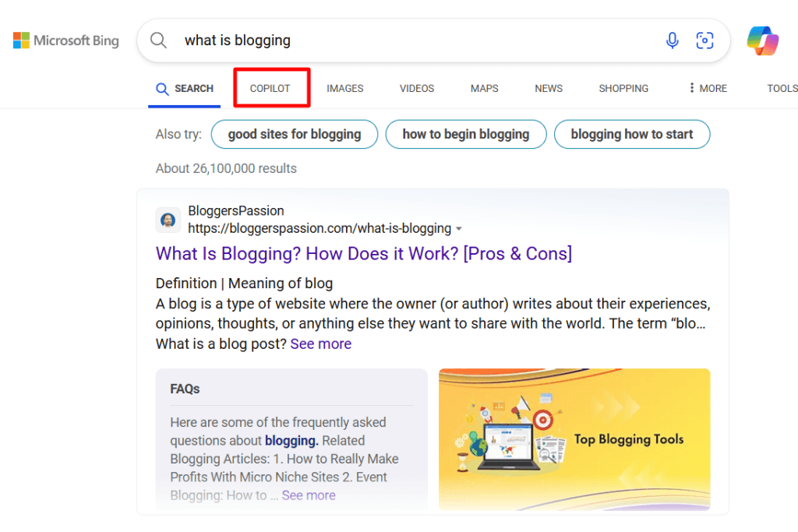The height and width of the screenshot is (532, 798).
Task: Switch to the COPILOT tab
Action: point(271,88)
